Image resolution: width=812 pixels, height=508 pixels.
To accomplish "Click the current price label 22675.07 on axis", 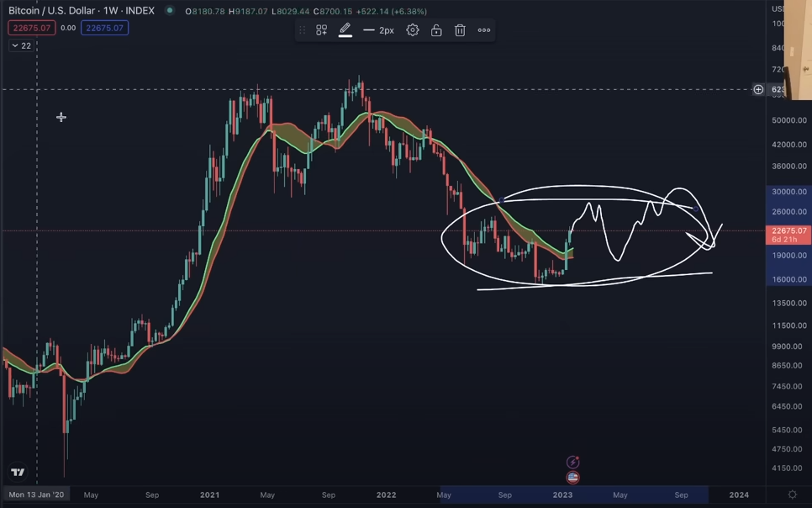I will [788, 235].
